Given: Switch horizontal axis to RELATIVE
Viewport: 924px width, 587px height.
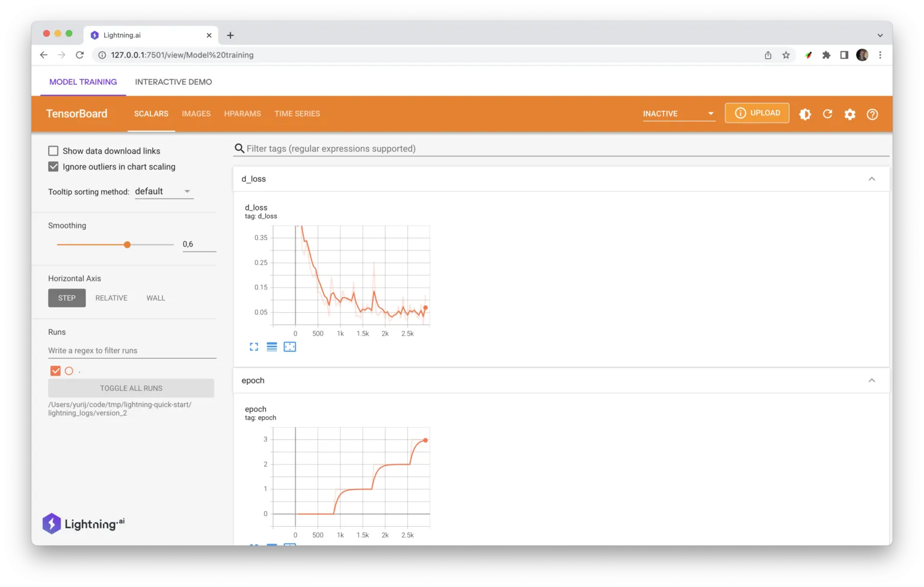Looking at the screenshot, I should 111,298.
